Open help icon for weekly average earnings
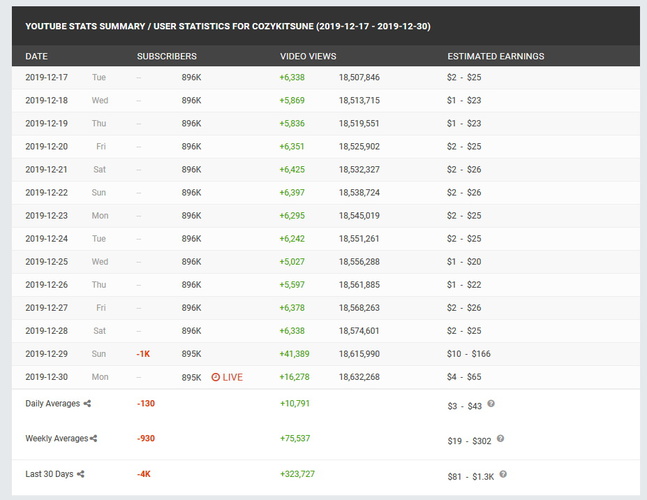 (x=500, y=438)
